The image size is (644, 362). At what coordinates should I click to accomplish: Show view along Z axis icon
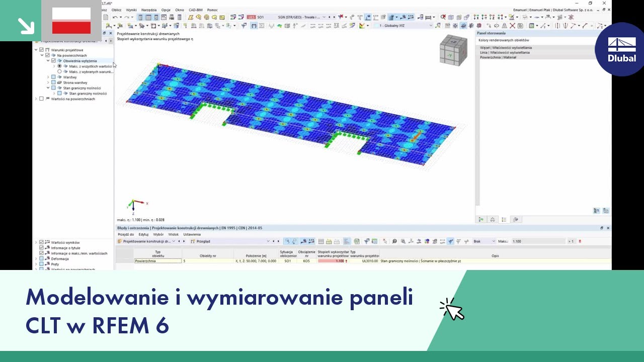(x=492, y=17)
